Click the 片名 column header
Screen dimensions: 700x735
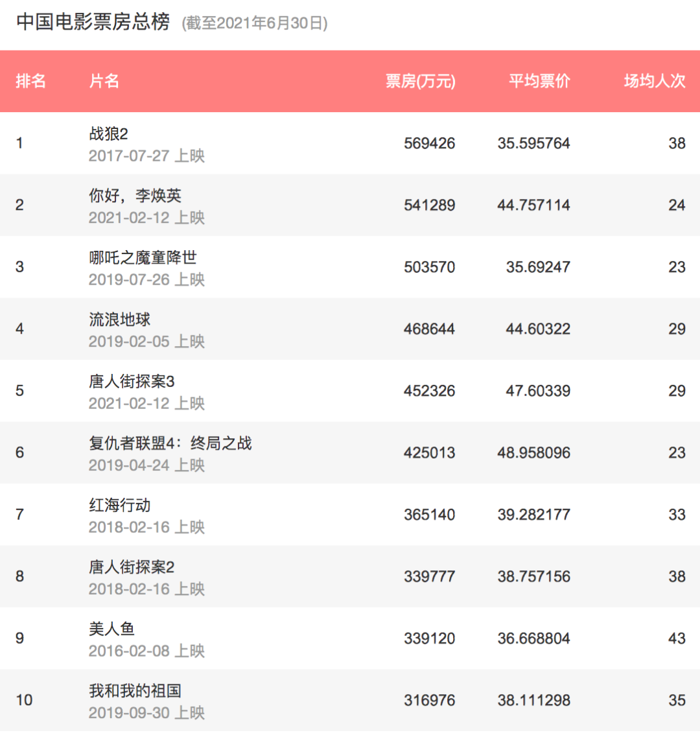(x=104, y=81)
